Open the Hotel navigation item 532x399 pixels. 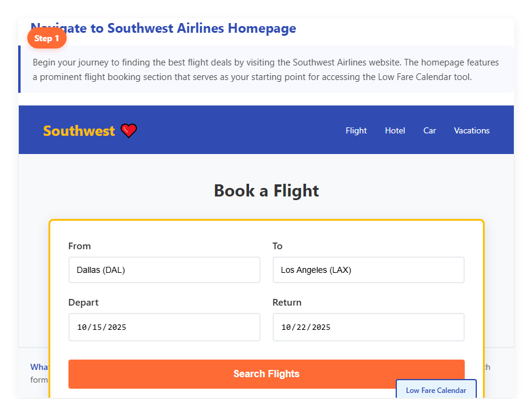[x=395, y=130]
